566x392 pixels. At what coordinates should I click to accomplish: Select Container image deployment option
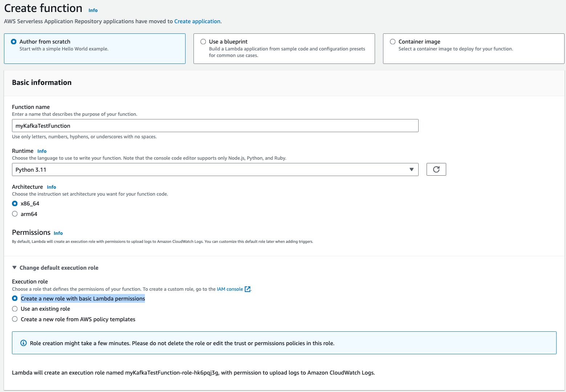[x=392, y=41]
